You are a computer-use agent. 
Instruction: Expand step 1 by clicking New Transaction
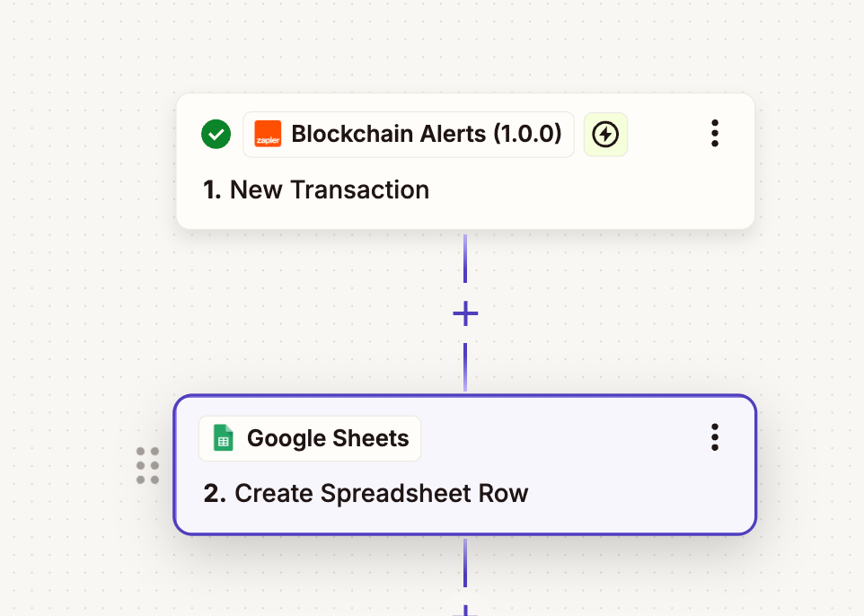tap(316, 189)
